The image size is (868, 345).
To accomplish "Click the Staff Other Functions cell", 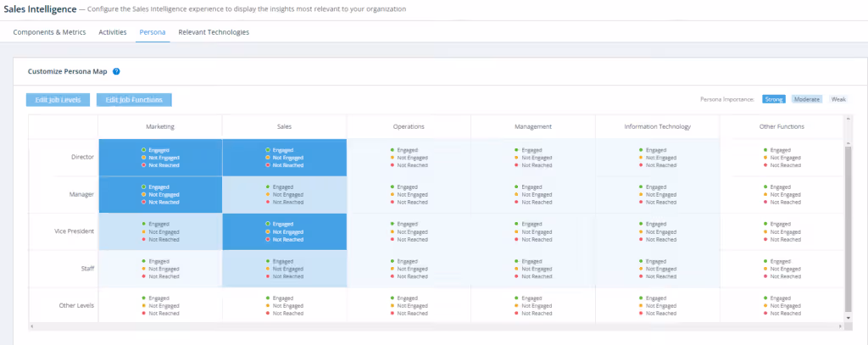I will point(781,269).
